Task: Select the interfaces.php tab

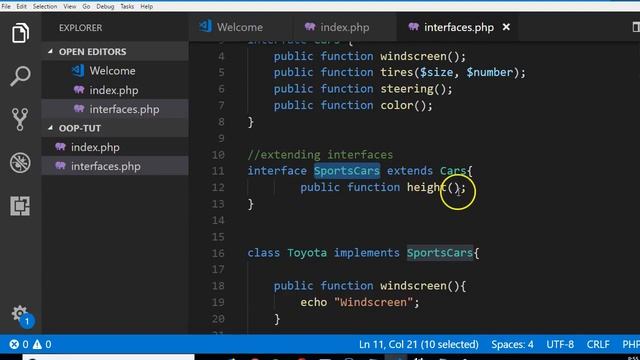Action: (x=459, y=27)
